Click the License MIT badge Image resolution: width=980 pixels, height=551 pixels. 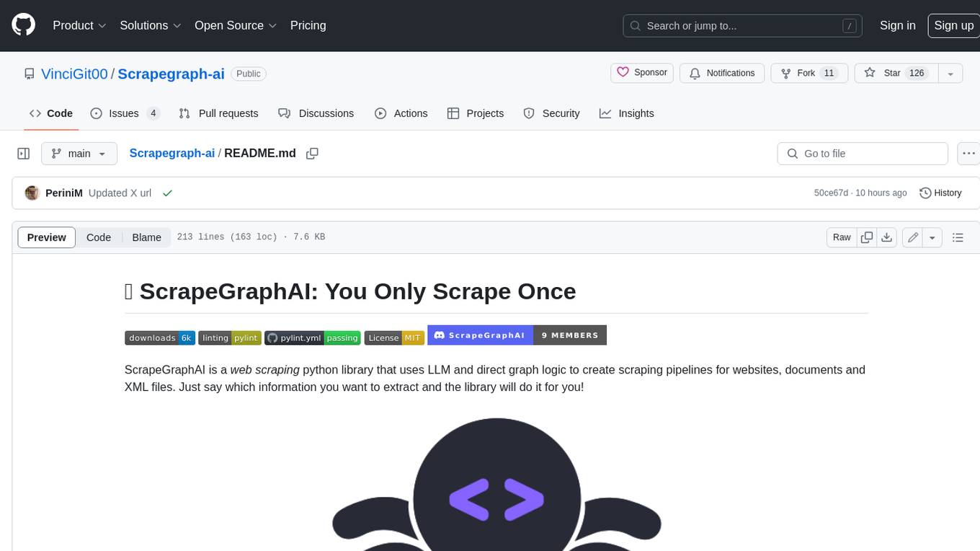[394, 338]
